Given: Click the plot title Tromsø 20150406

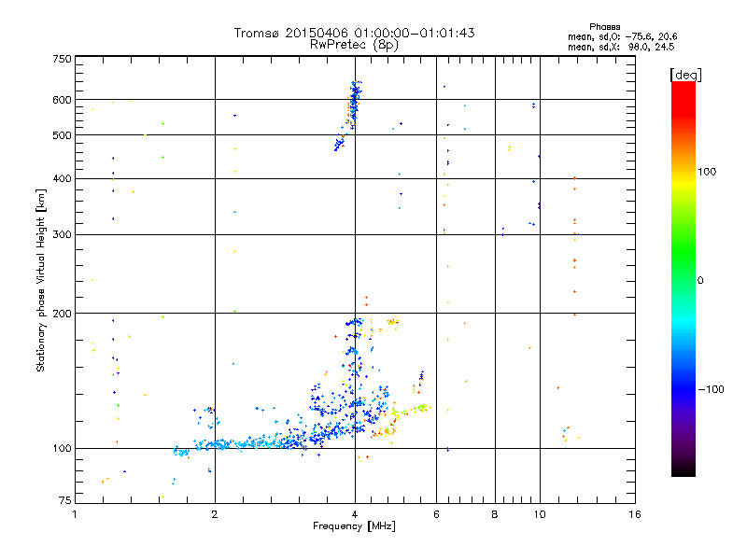Looking at the screenshot, I should (354, 33).
